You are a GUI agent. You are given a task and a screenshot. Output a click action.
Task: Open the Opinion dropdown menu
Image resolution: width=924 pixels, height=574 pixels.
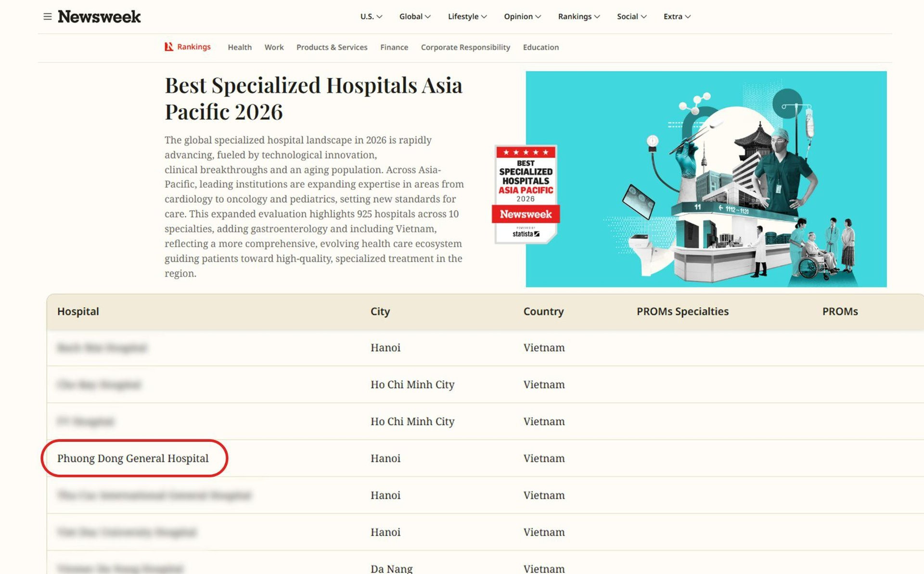tap(523, 16)
